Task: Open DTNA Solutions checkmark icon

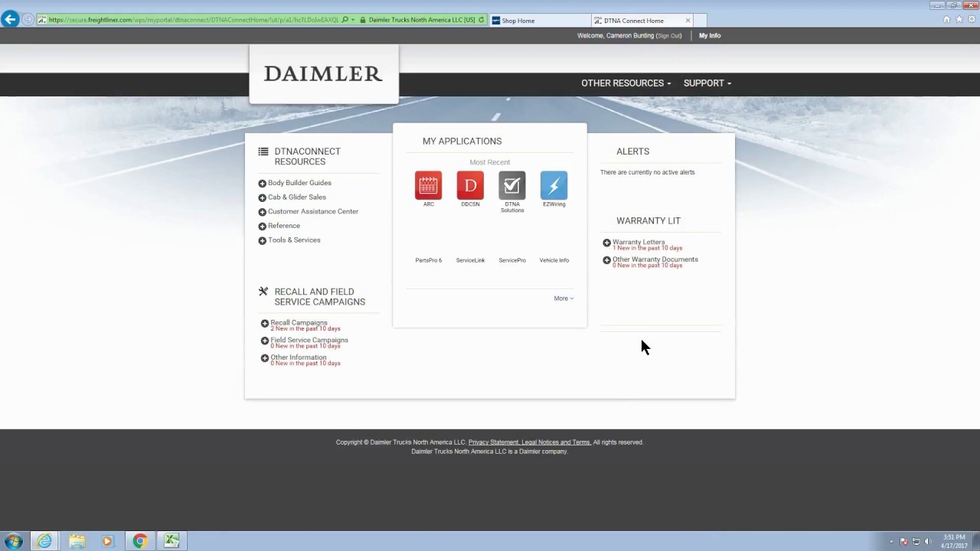Action: tap(512, 185)
